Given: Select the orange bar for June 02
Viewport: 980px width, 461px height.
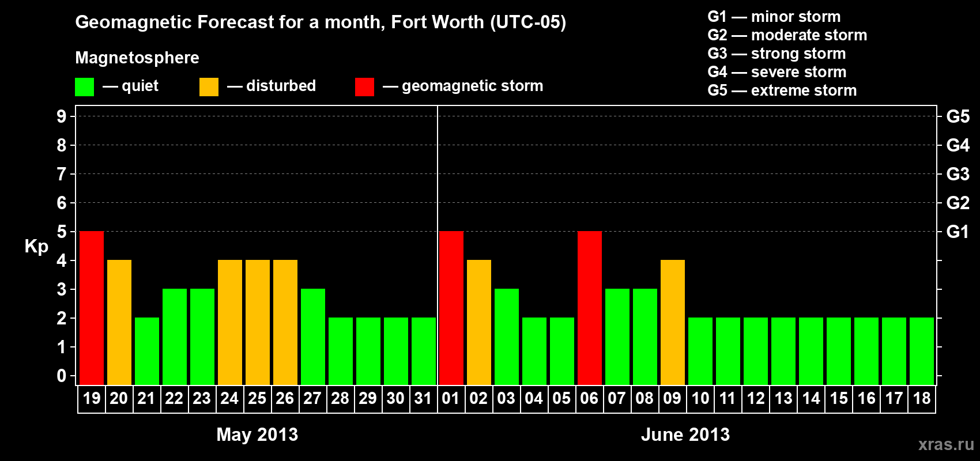Looking at the screenshot, I should tap(479, 322).
